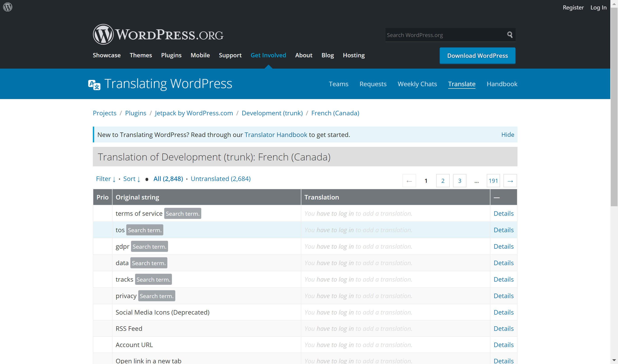Image resolution: width=618 pixels, height=364 pixels.
Task: Click the 'tracks' original string text
Action: [124, 279]
